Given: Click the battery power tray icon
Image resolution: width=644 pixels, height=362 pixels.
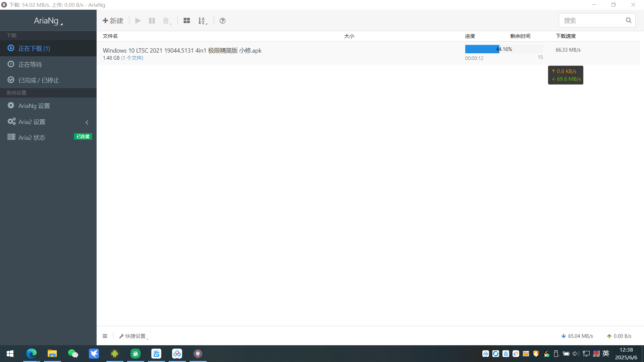Looking at the screenshot, I should [566, 354].
